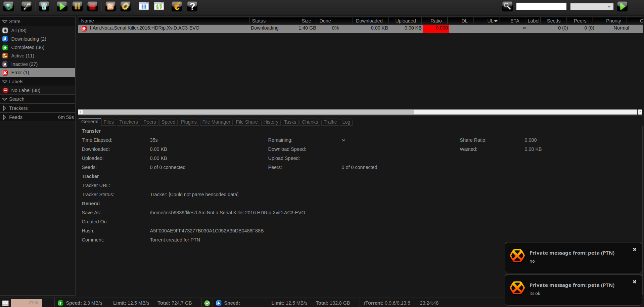Filter by Inactive (27) torrents

[38, 64]
